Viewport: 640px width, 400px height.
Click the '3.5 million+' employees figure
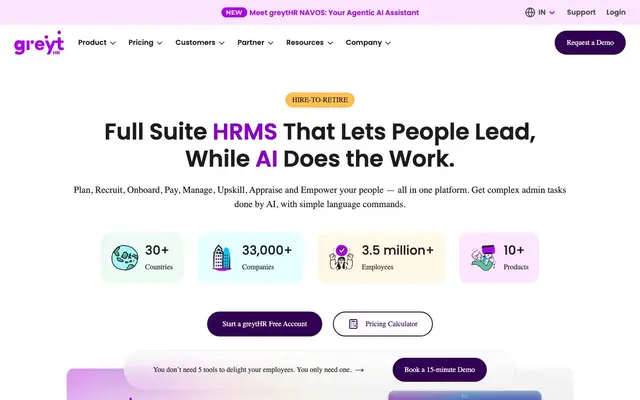coord(398,250)
